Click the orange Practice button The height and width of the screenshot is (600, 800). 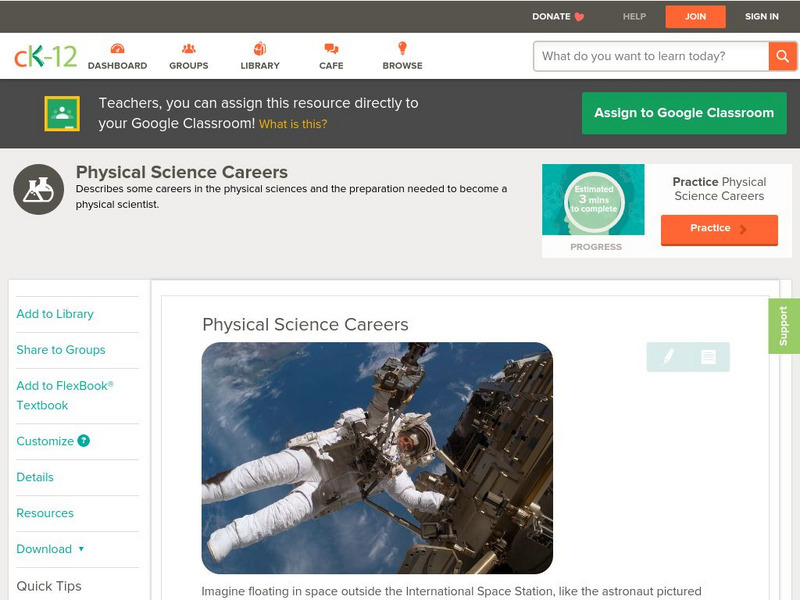pos(719,229)
